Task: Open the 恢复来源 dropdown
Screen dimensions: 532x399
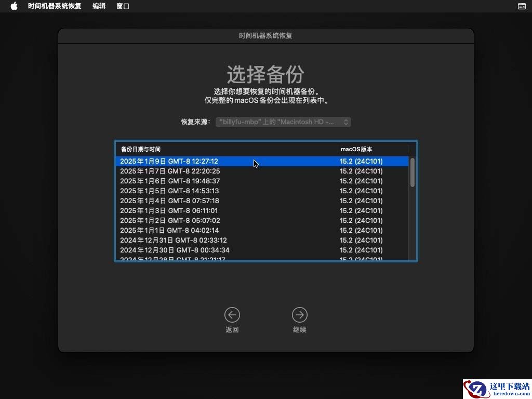Action: click(x=283, y=122)
